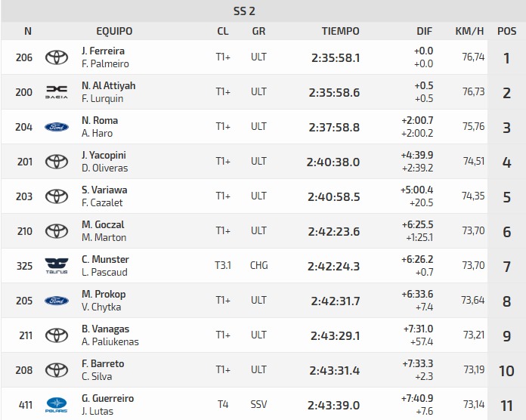Click the Toyota logo beside S. Variawa

(57, 196)
